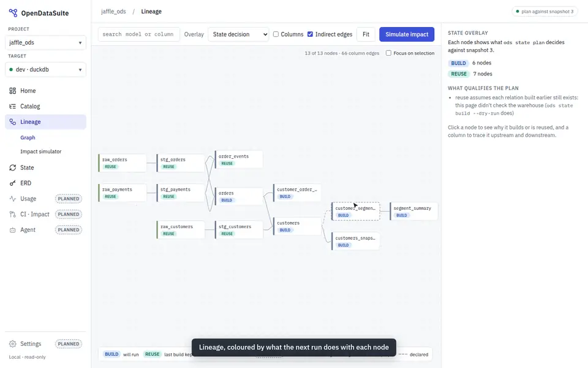Select the segment_summary node
588x368 pixels.
coord(414,212)
